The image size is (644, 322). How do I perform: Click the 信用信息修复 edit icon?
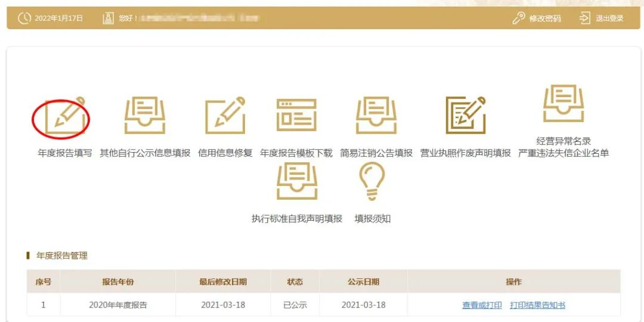[x=225, y=116]
